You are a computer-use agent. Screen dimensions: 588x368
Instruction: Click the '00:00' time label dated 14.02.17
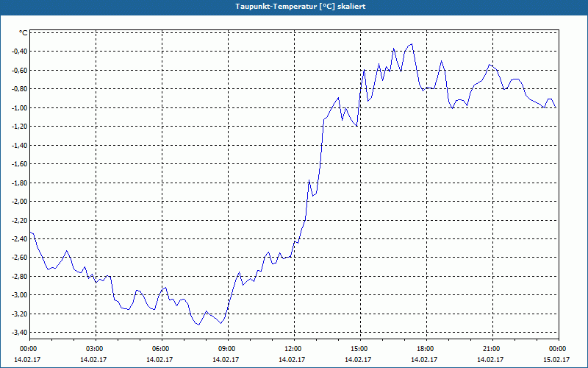[27, 349]
